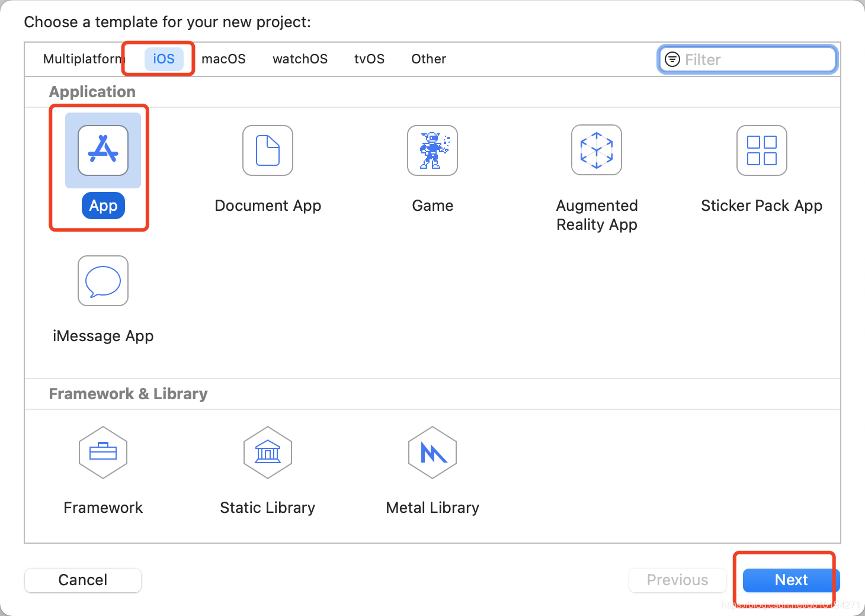This screenshot has width=865, height=616.
Task: Click the Metal Library label
Action: pyautogui.click(x=432, y=508)
